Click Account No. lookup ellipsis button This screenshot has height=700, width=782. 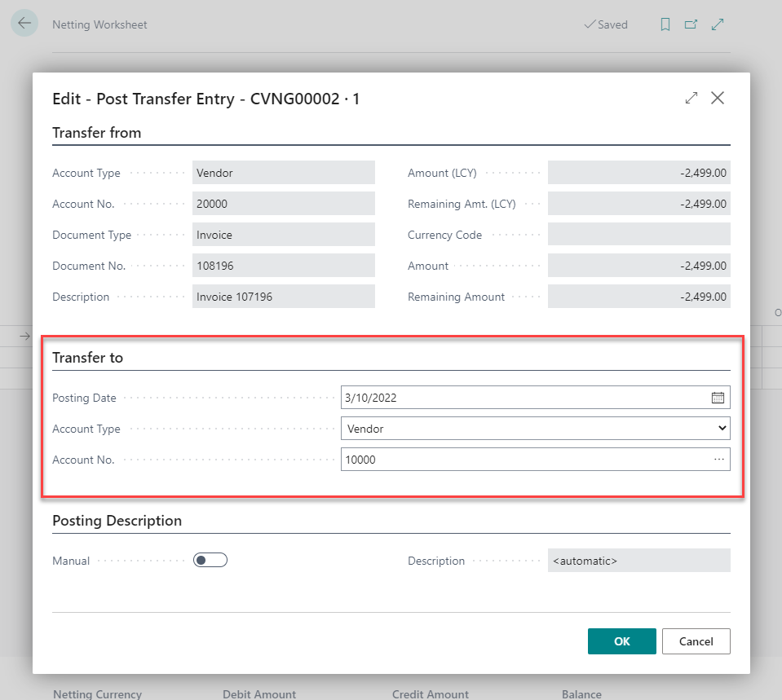click(718, 460)
